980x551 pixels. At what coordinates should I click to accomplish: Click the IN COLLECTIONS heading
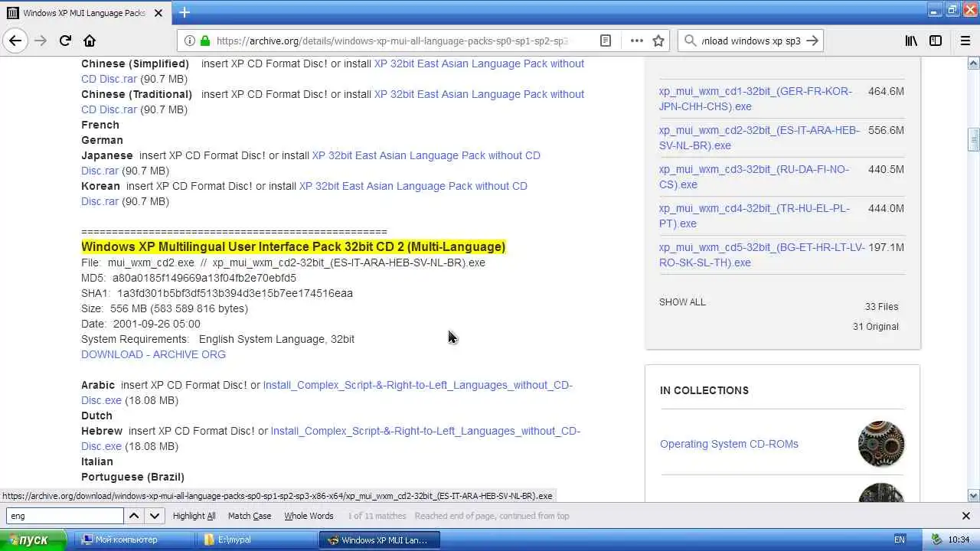pyautogui.click(x=704, y=390)
